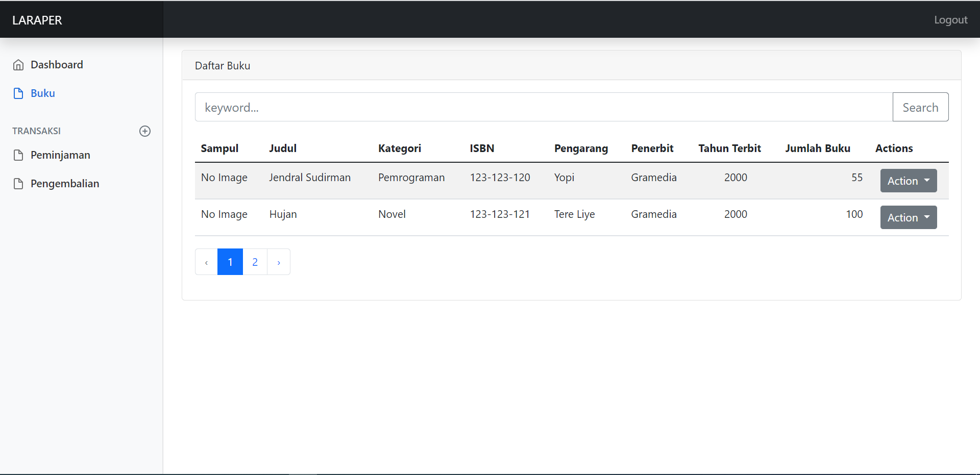Select Peminjaman in the sidebar
The width and height of the screenshot is (980, 475).
[x=60, y=155]
